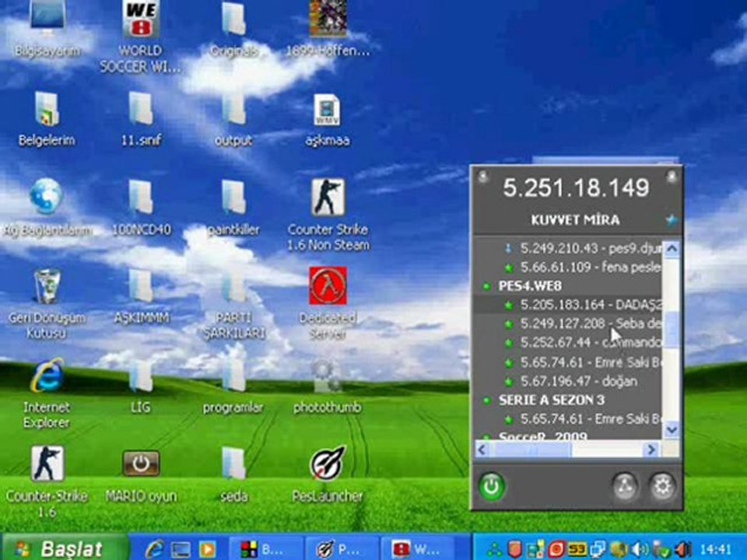Open the Hamachi network menu triangle button
The width and height of the screenshot is (747, 560).
coord(625,487)
